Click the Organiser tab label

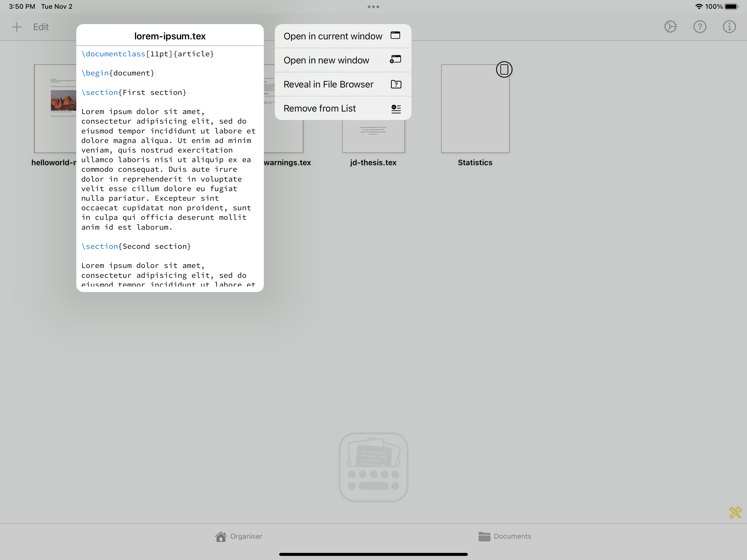246,536
